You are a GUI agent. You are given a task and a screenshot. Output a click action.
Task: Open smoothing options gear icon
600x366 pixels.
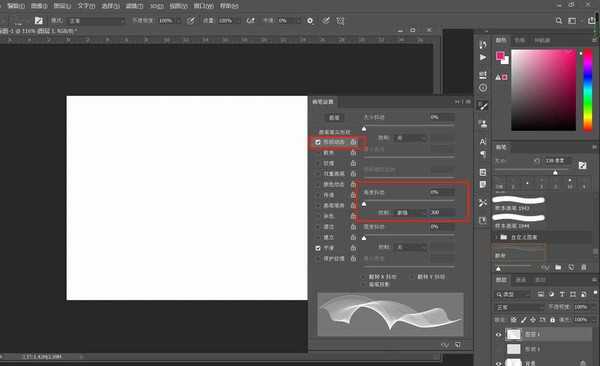click(x=310, y=21)
